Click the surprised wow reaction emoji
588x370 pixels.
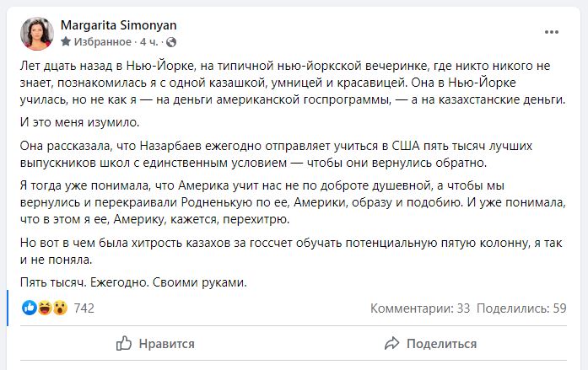click(59, 308)
